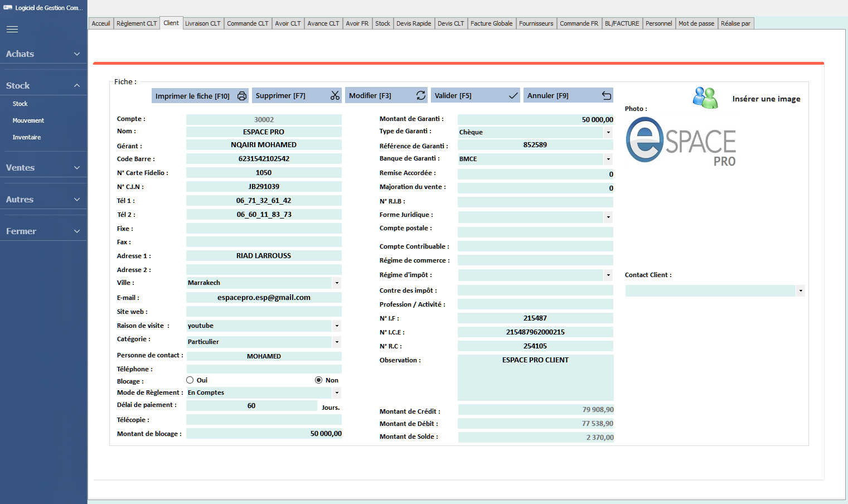
Task: Click the Valider [F5] button
Action: tap(476, 96)
